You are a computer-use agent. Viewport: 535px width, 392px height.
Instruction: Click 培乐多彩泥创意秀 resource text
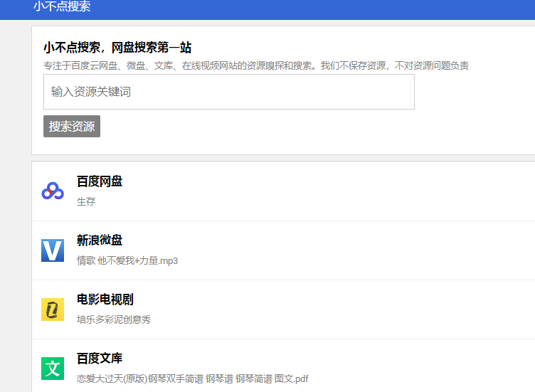114,319
